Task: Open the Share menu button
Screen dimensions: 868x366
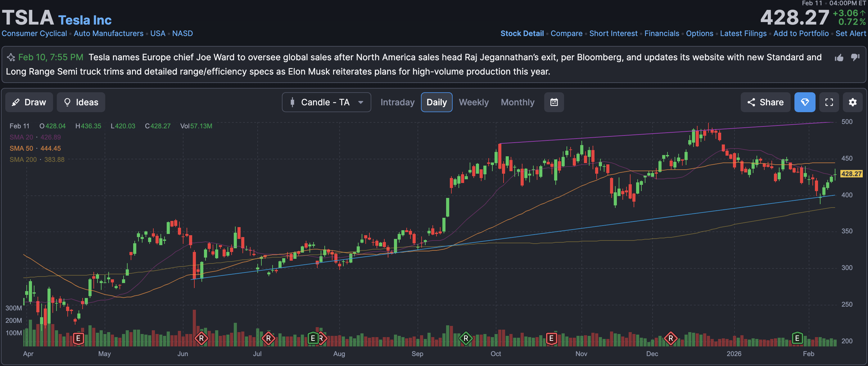Action: 765,102
